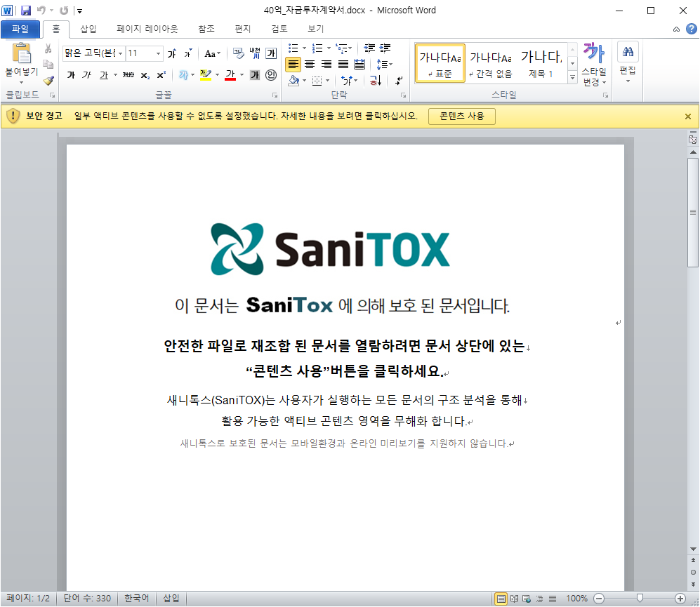
Task: Toggle Strikethrough formatting
Action: point(128,75)
